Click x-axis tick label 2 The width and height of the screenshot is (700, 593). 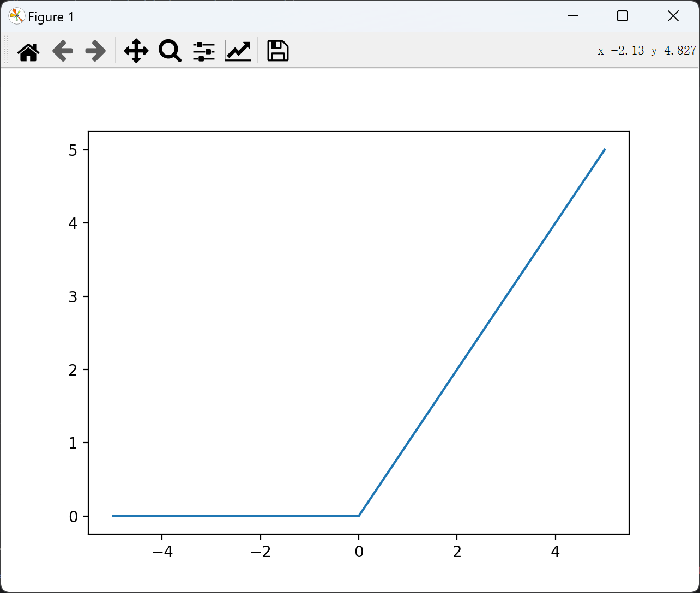pyautogui.click(x=457, y=552)
